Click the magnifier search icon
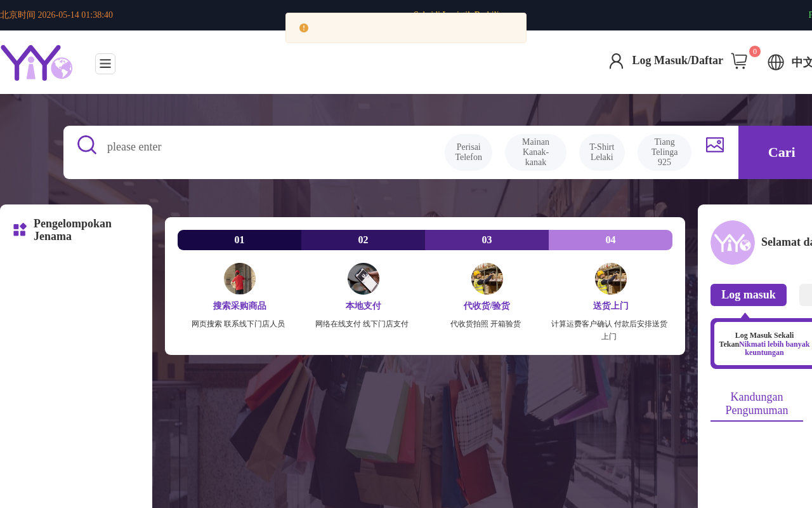Screen dimensions: 812x508 point(87,145)
